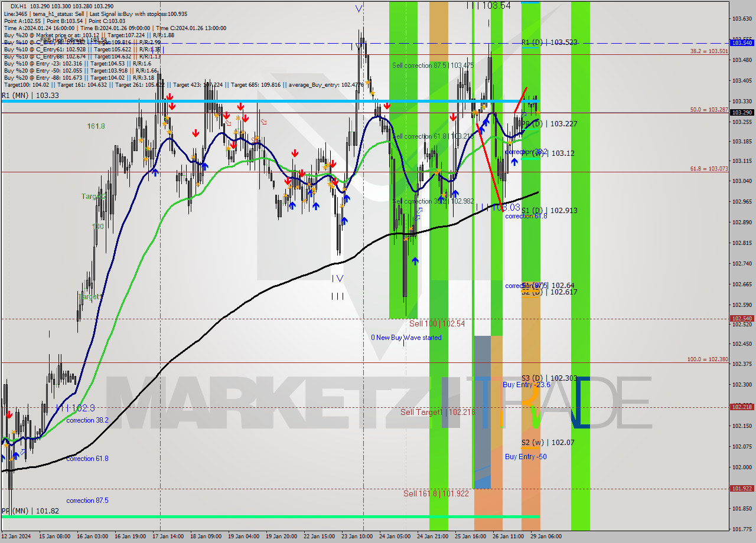Image resolution: width=756 pixels, height=543 pixels.
Task: Click the 'S2 (w) | 102.07' pivot label
Action: click(548, 442)
